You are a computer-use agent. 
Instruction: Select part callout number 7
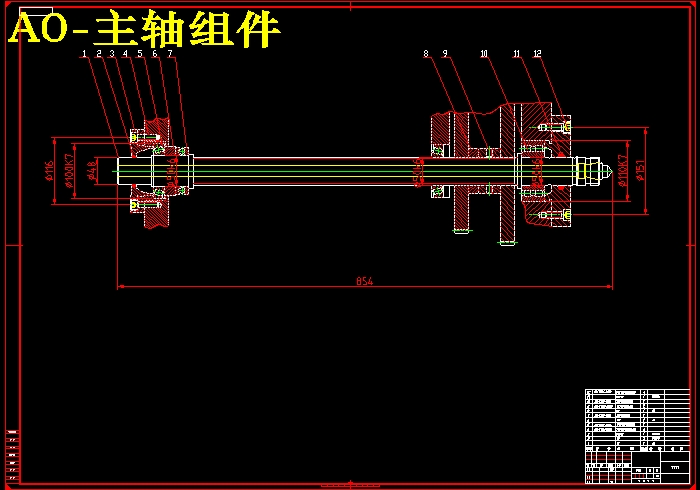click(171, 54)
